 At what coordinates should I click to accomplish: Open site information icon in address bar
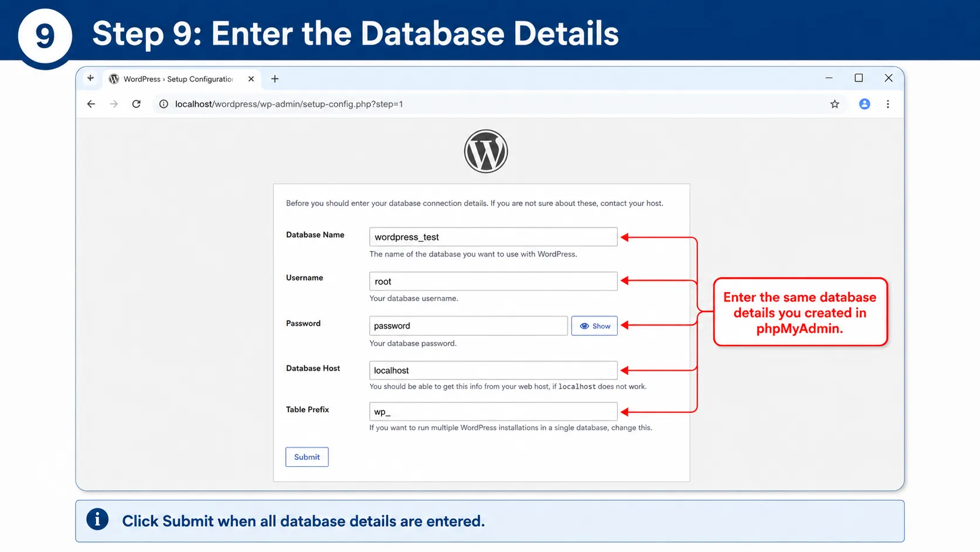coord(164,104)
